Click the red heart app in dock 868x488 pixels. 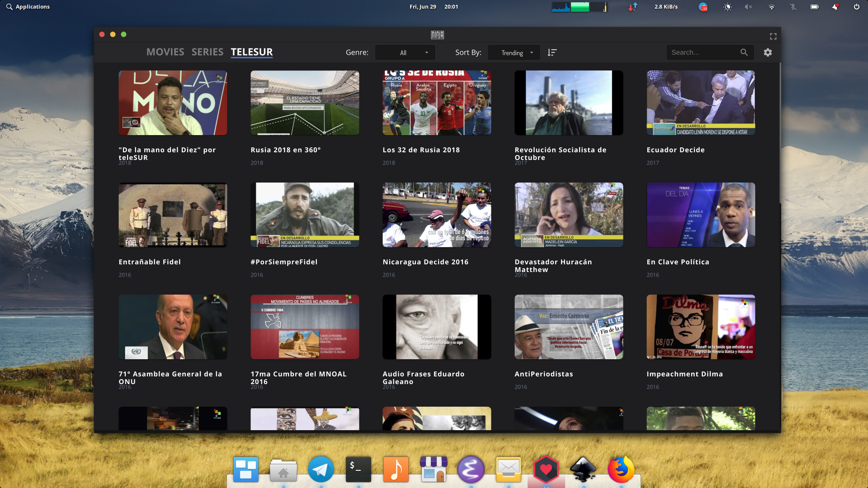(546, 469)
